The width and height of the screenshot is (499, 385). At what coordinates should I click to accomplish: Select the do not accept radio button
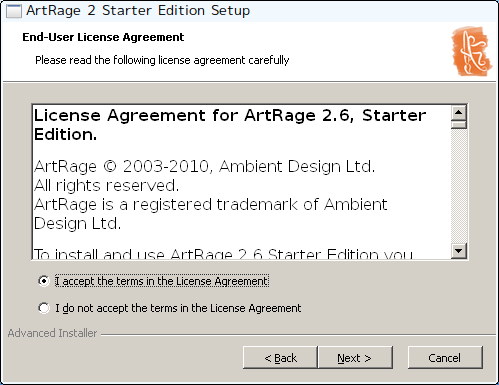[x=44, y=308]
